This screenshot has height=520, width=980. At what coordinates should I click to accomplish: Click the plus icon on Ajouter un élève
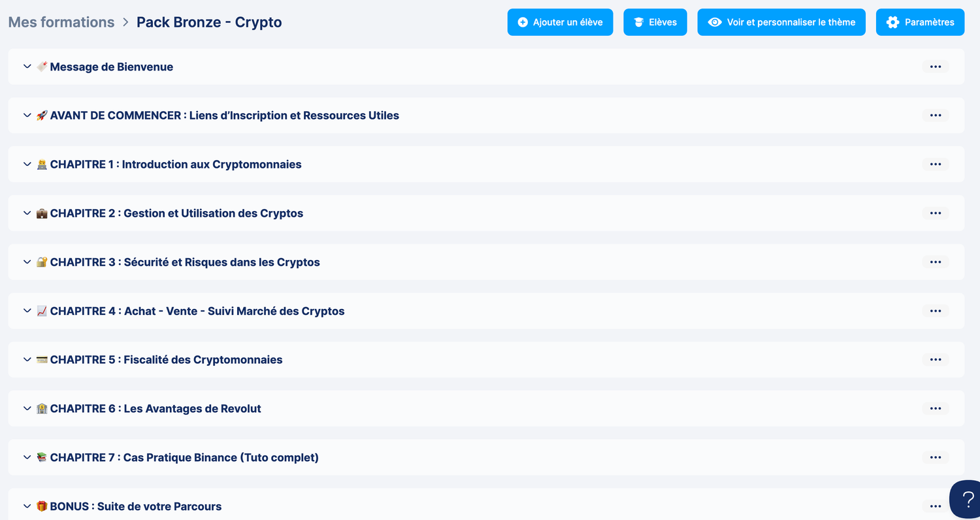pyautogui.click(x=523, y=22)
